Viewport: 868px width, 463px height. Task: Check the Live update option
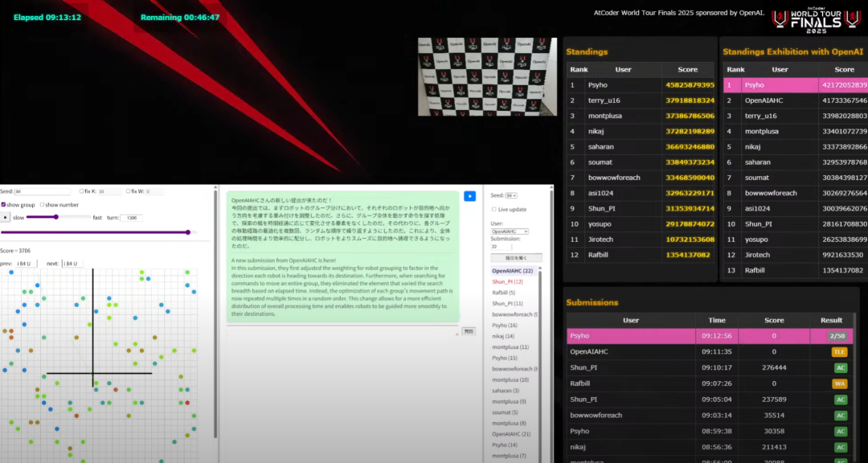click(493, 209)
